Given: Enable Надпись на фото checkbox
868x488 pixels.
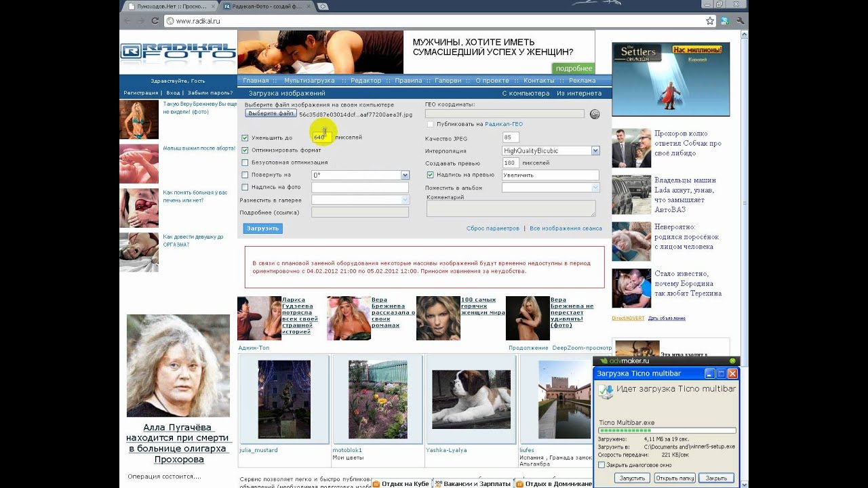Looking at the screenshot, I should coord(245,187).
